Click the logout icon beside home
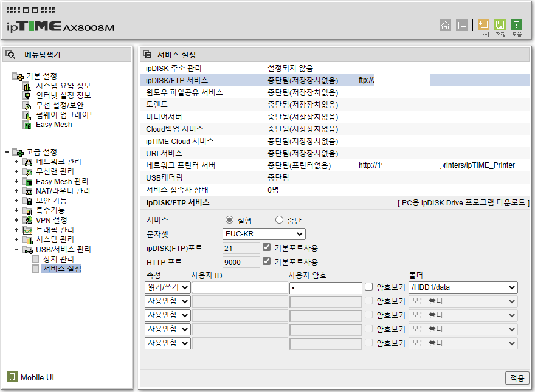 (x=461, y=26)
